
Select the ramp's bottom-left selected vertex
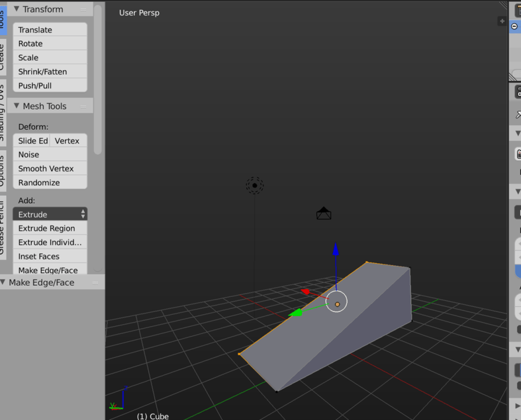(x=239, y=354)
